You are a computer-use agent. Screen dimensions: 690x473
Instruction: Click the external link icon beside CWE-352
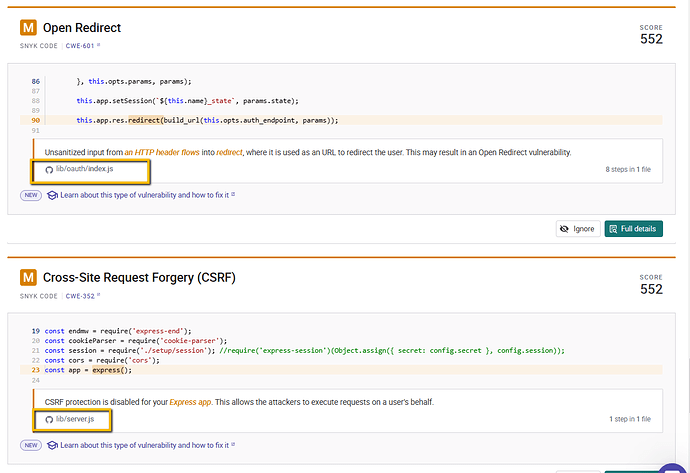point(99,295)
